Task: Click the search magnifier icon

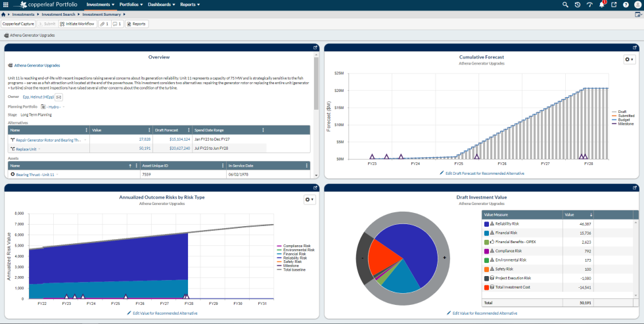Action: coord(565,5)
